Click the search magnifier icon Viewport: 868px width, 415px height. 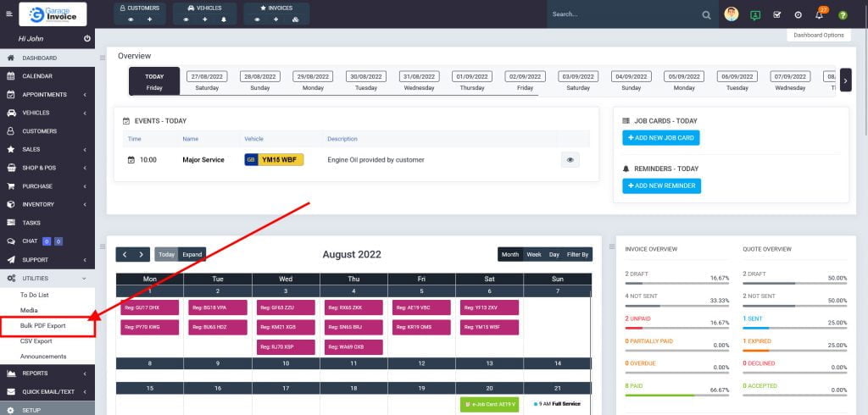pyautogui.click(x=706, y=14)
